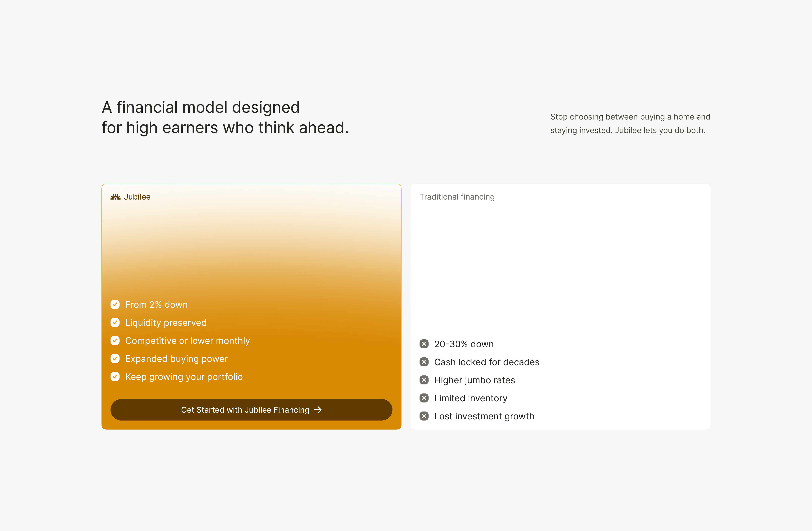
Task: Click checkmark beside Expanded buying power
Action: pos(115,359)
